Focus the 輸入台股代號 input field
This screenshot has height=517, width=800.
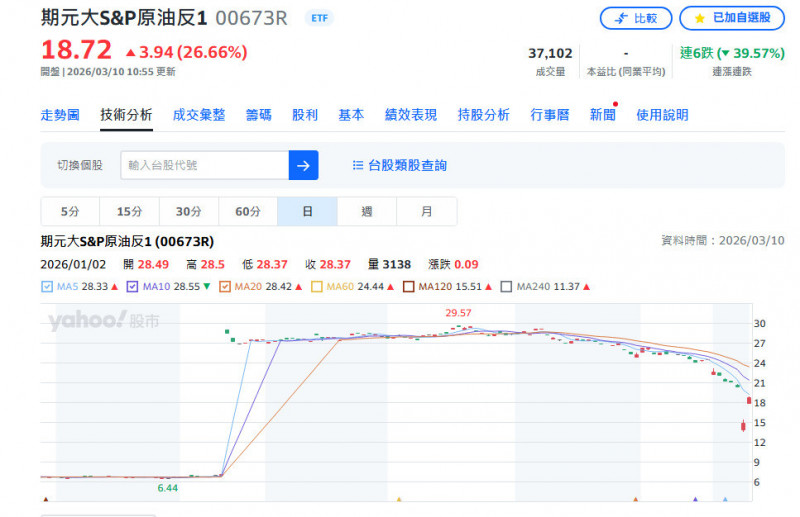[x=205, y=165]
